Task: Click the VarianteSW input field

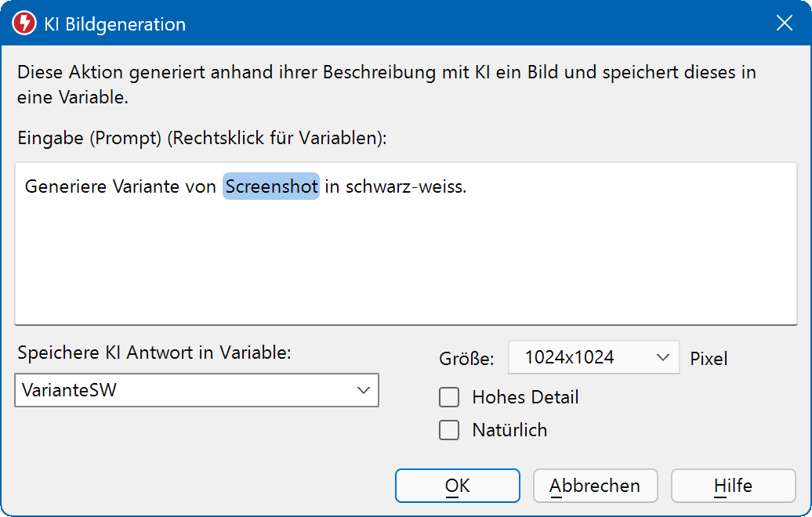Action: click(x=157, y=390)
